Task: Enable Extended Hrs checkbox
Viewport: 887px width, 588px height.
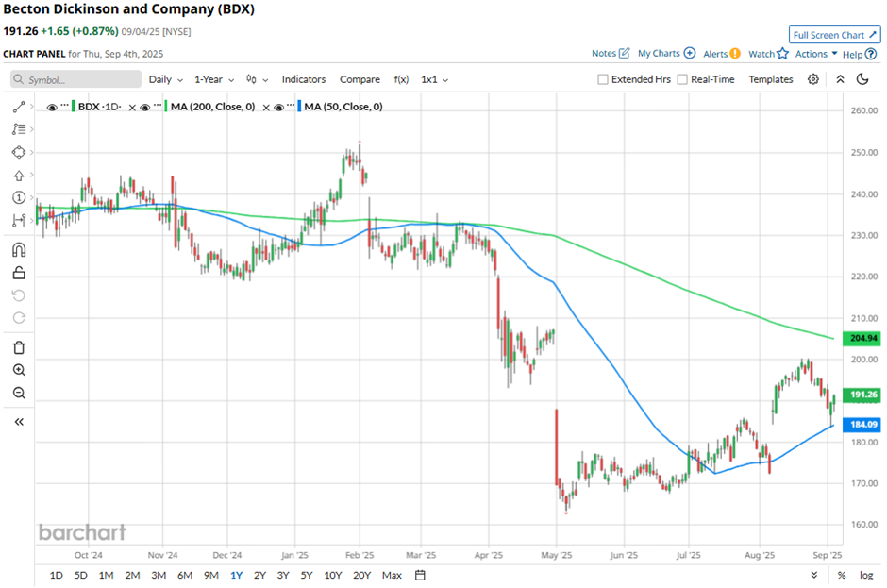Action: (603, 79)
